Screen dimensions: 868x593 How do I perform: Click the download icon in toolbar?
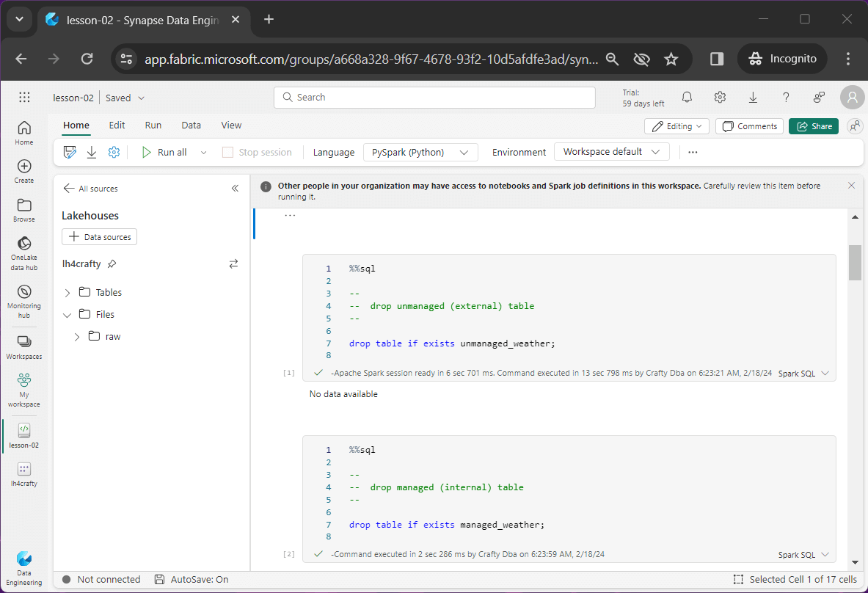[92, 152]
